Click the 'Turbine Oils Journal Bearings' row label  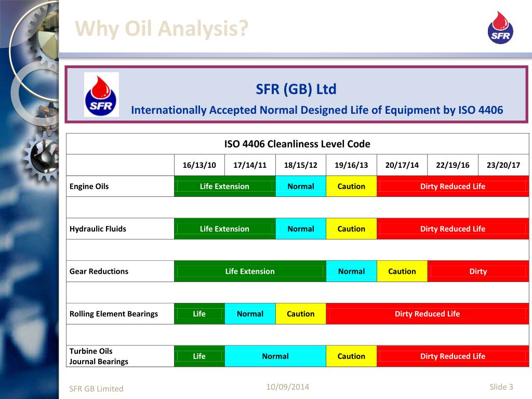(99, 356)
